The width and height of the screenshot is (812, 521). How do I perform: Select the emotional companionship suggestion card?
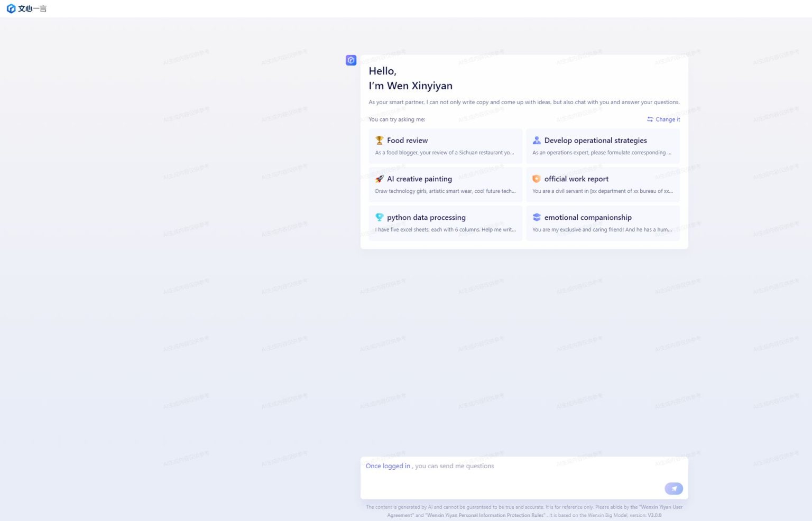point(603,222)
